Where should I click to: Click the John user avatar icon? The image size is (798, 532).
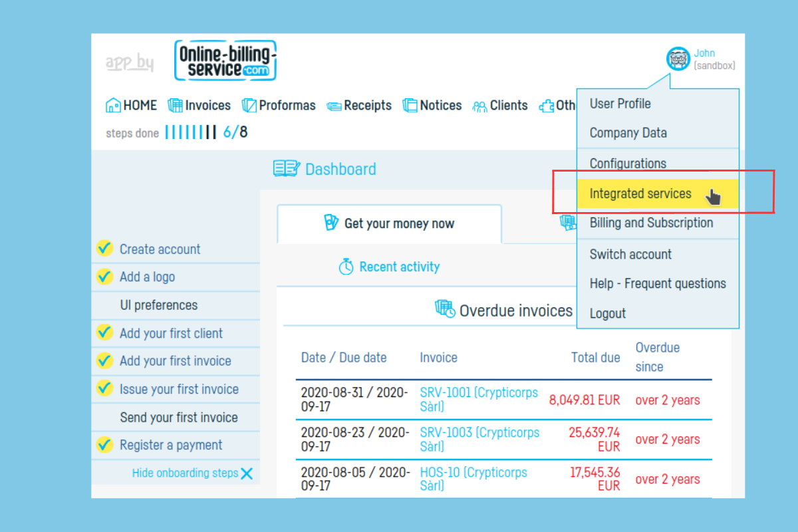pos(678,59)
